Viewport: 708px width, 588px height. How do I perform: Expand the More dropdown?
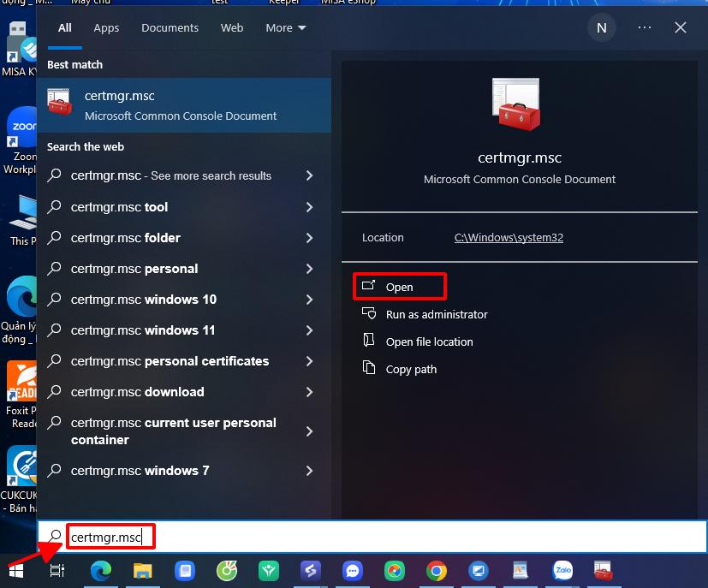coord(286,28)
